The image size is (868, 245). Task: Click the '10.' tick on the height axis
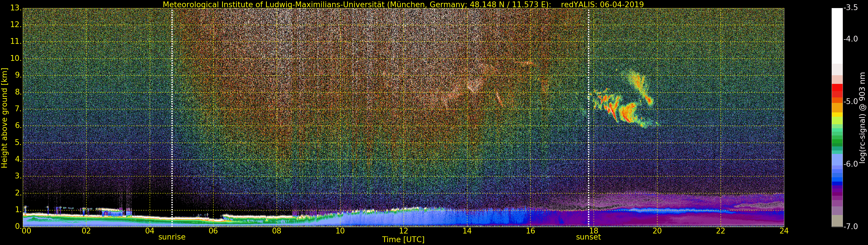(x=16, y=58)
